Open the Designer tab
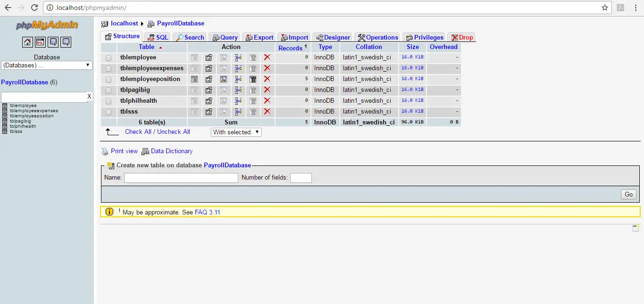 click(333, 37)
